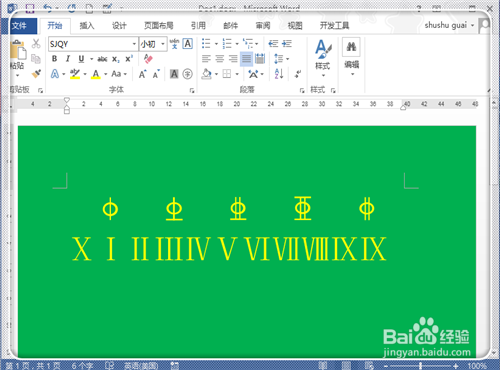Switch to the 设计 (Design) tab
Screen dimensions: 500x370
point(119,26)
